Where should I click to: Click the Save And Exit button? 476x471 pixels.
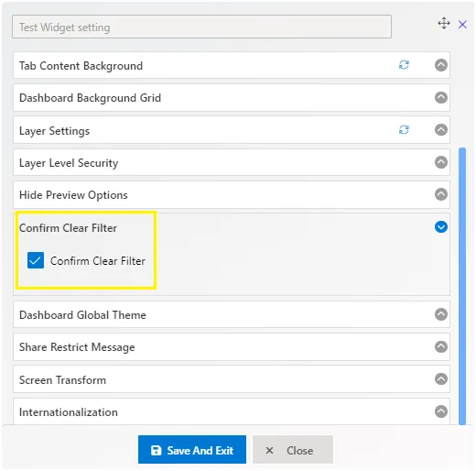coord(192,450)
